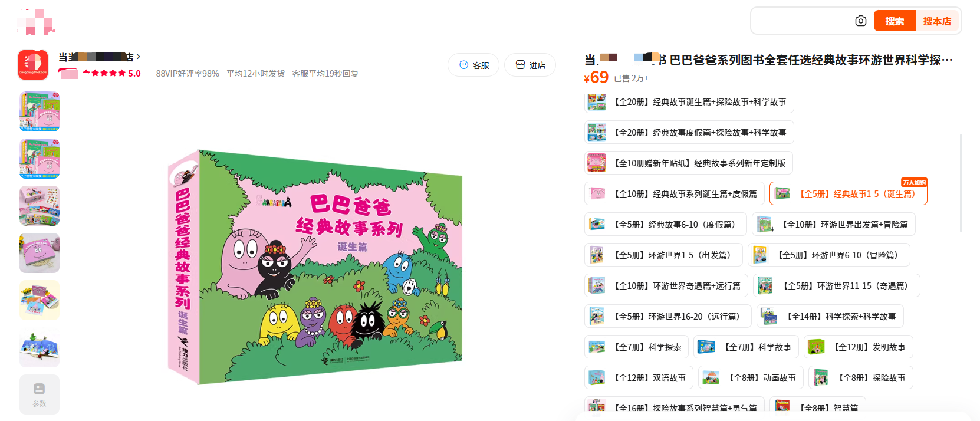View the open pop-up book thumbnail
980x421 pixels.
pos(40,347)
